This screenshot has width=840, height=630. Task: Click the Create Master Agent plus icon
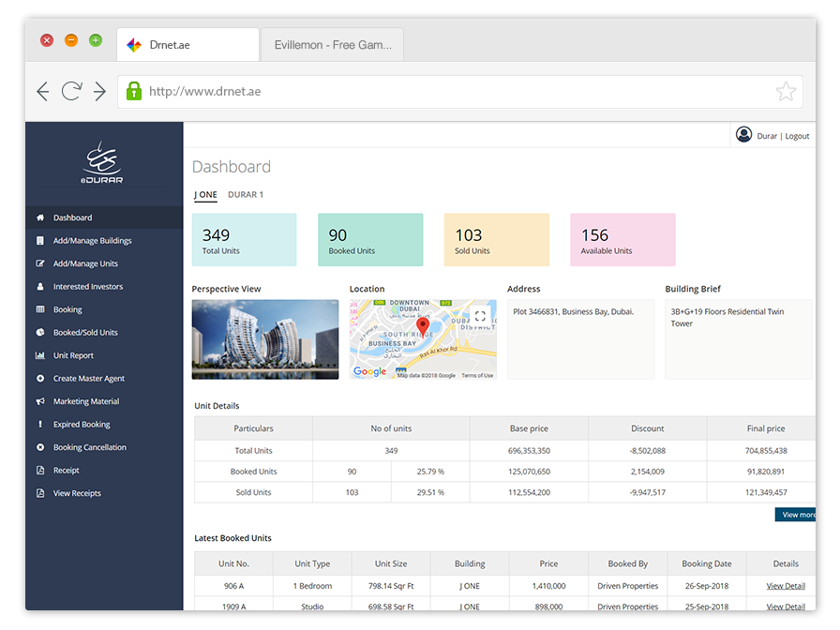click(40, 379)
